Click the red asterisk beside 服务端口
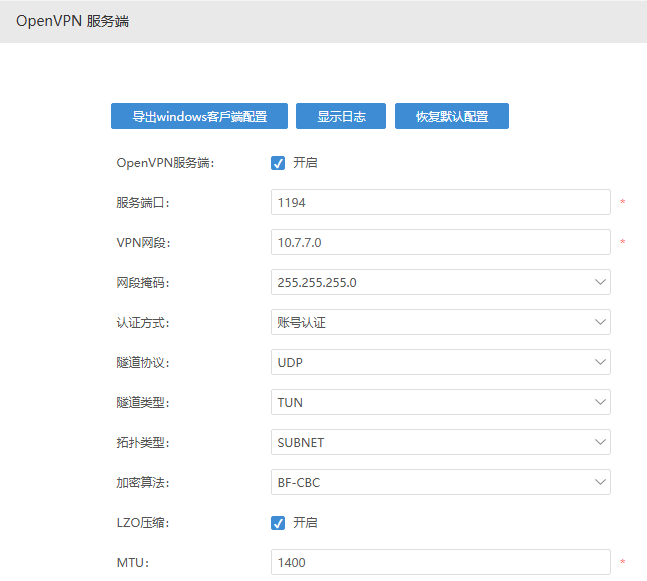The image size is (647, 581). 622,203
